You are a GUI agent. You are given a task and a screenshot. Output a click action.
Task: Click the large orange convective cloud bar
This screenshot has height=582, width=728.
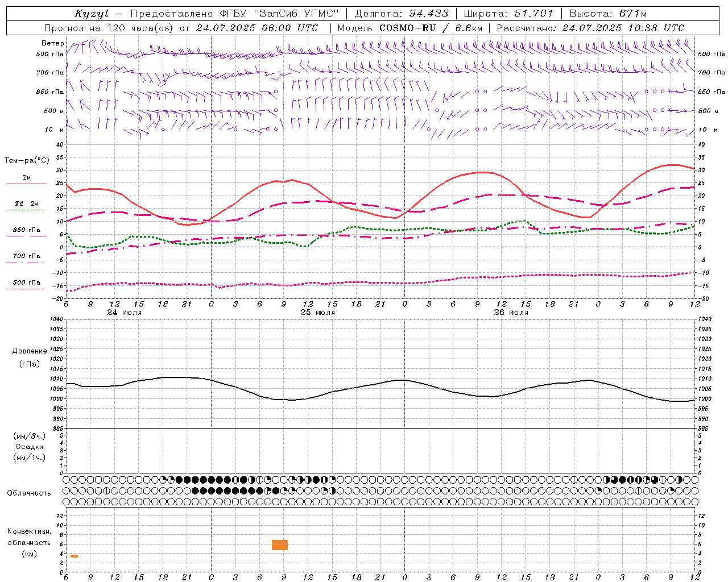click(280, 545)
